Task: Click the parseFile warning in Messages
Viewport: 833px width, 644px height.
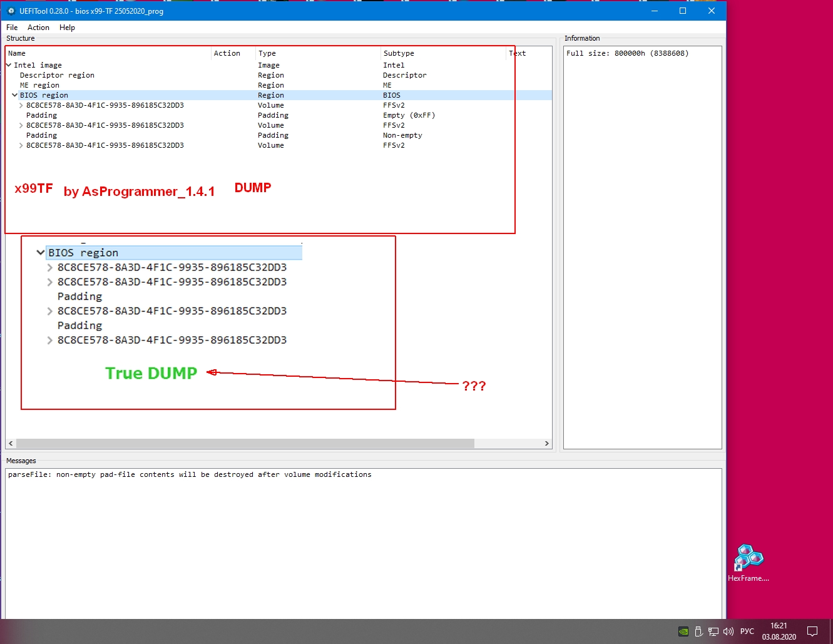Action: tap(190, 474)
